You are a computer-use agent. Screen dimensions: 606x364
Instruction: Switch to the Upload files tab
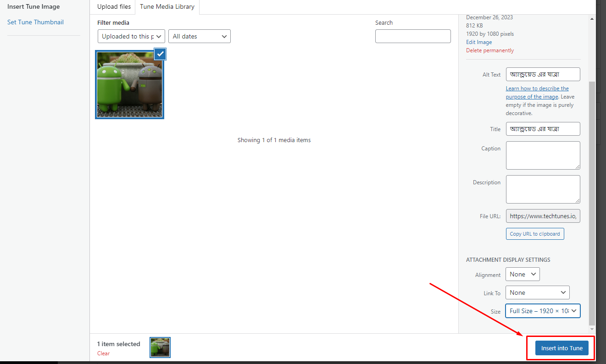click(x=114, y=6)
